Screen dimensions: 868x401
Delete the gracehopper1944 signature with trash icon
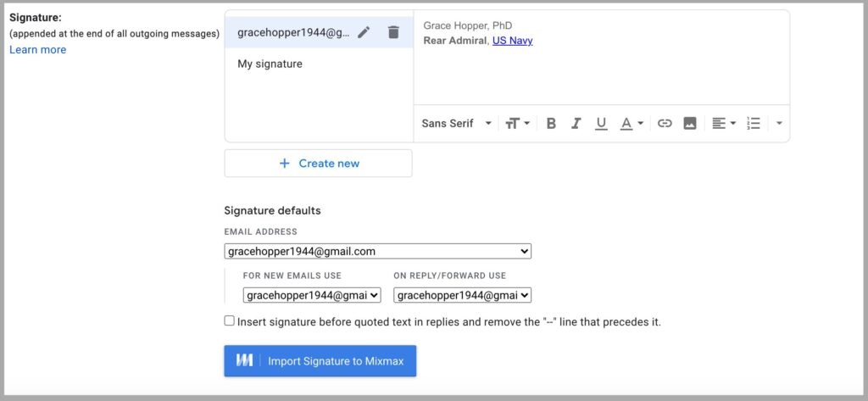[x=393, y=33]
